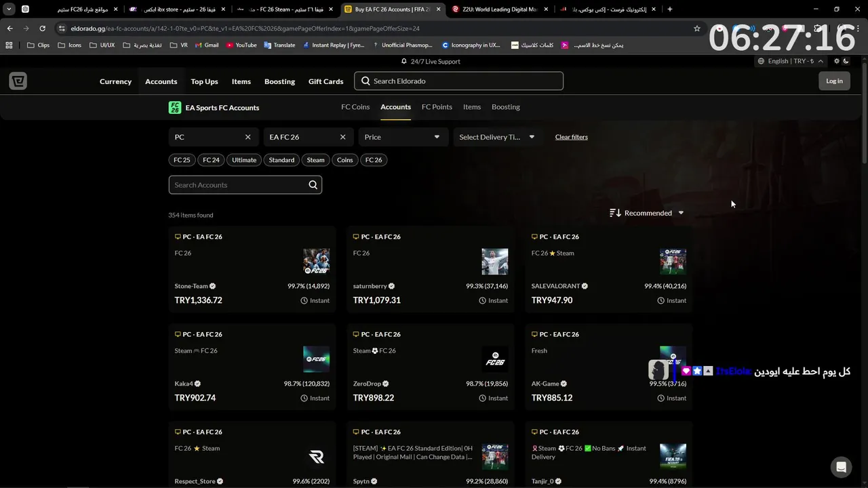Toggle the FC 26 filter chip

374,160
